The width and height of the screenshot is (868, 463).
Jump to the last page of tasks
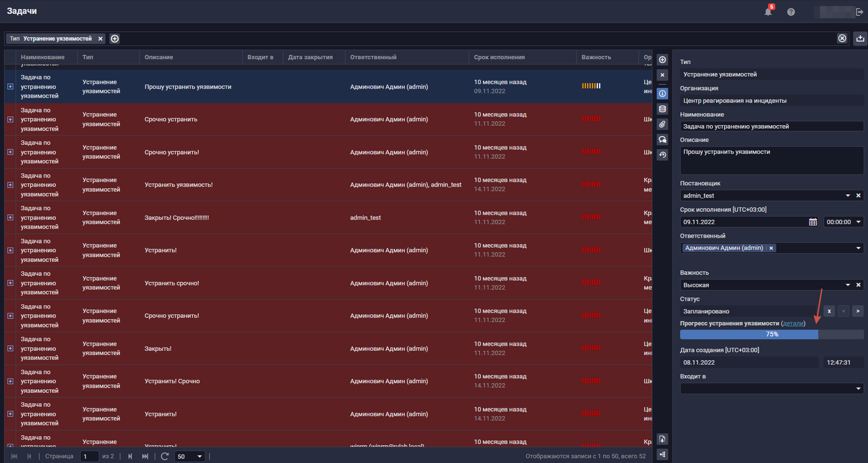[145, 456]
